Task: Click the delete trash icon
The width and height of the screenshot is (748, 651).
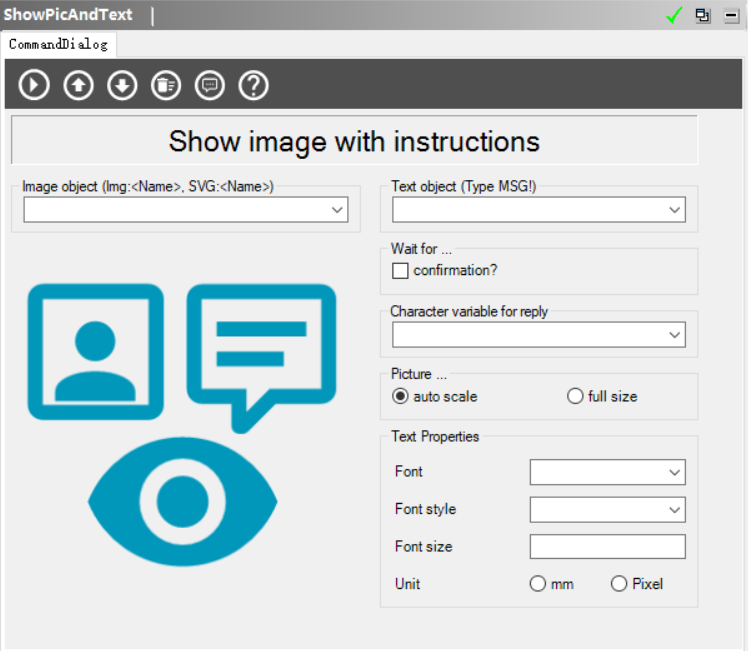Action: (x=166, y=85)
